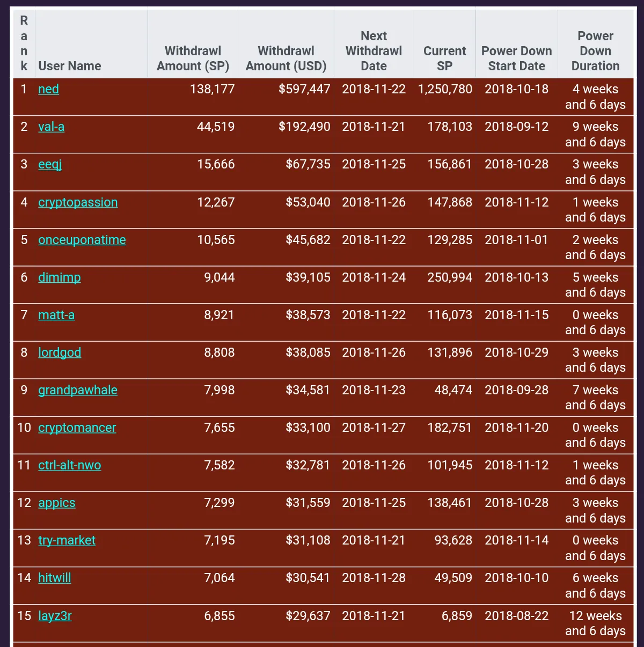The height and width of the screenshot is (647, 644).
Task: Open the ned user profile link
Action: coord(48,90)
